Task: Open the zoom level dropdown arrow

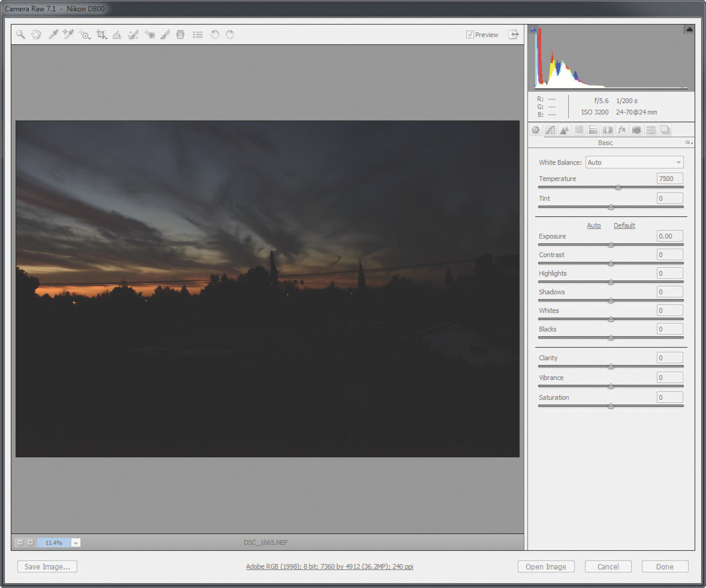Action: (76, 542)
